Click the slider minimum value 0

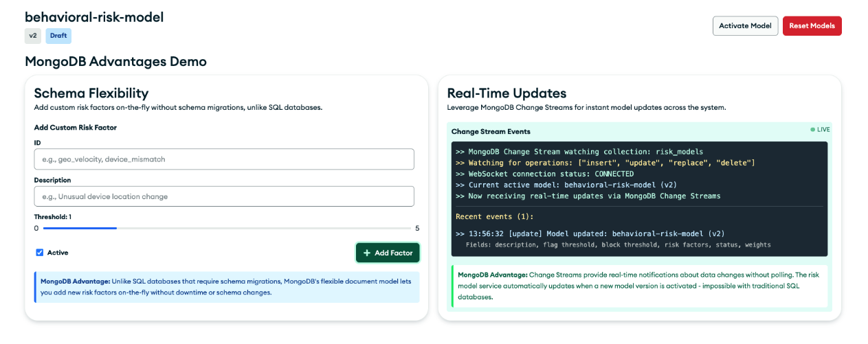(36, 228)
